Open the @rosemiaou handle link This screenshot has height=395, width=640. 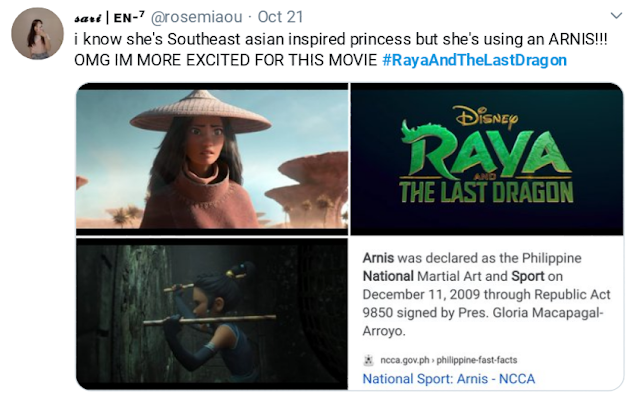(196, 17)
